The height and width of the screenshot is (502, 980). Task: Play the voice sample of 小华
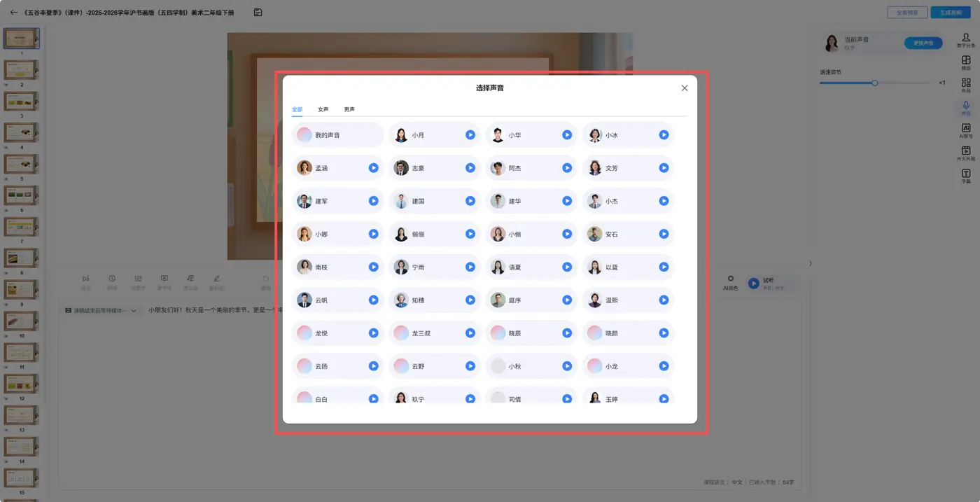(567, 135)
